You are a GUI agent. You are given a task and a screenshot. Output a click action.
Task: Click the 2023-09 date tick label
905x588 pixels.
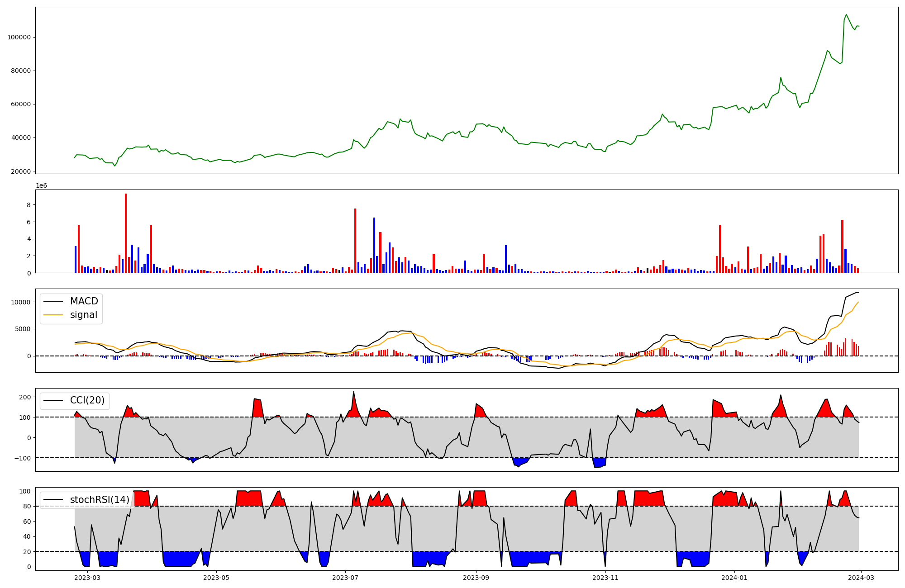click(x=476, y=578)
